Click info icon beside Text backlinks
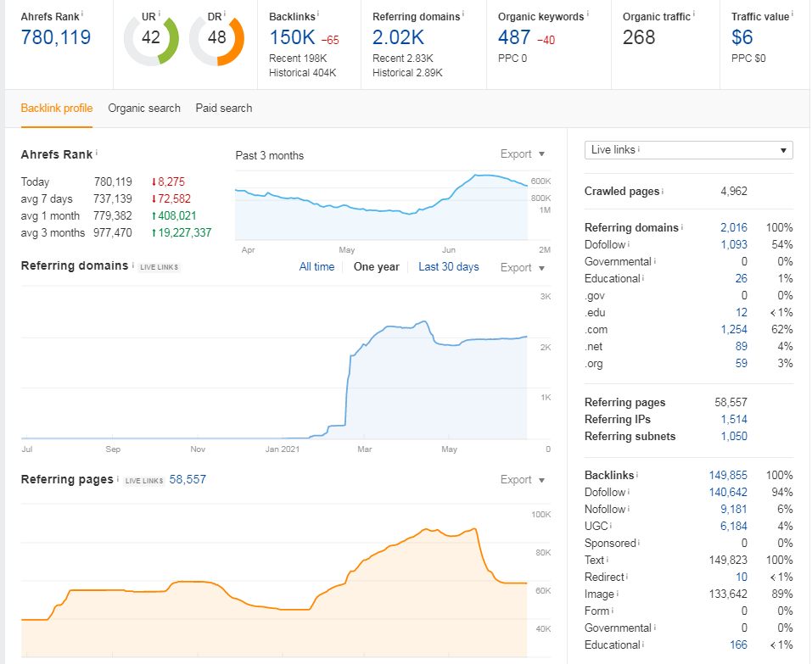Image resolution: width=812 pixels, height=664 pixels. 608,560
